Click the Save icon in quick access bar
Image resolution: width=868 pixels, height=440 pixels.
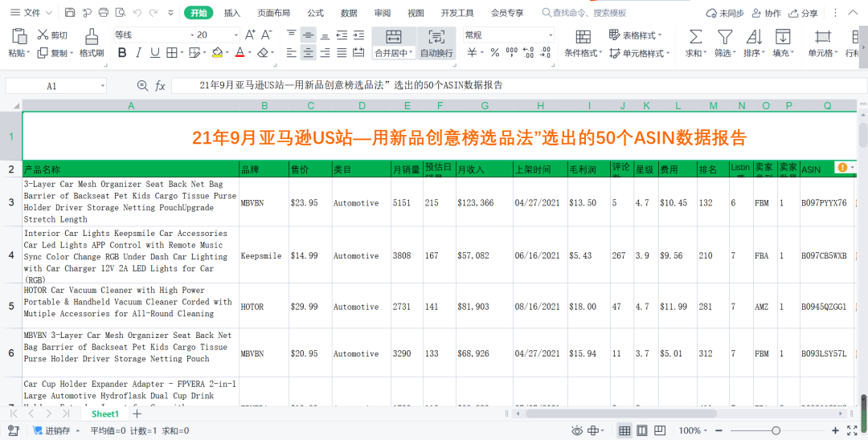[x=70, y=13]
